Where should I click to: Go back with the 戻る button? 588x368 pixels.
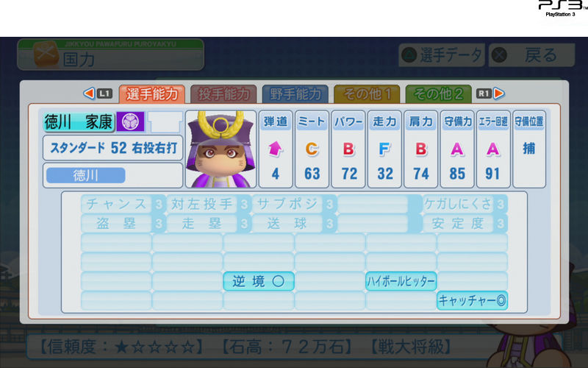tap(531, 55)
